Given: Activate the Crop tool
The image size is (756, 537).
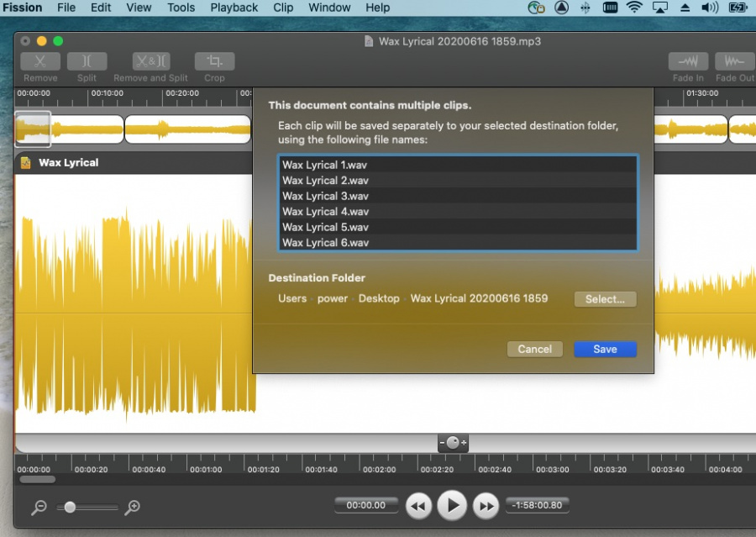Looking at the screenshot, I should [x=214, y=61].
